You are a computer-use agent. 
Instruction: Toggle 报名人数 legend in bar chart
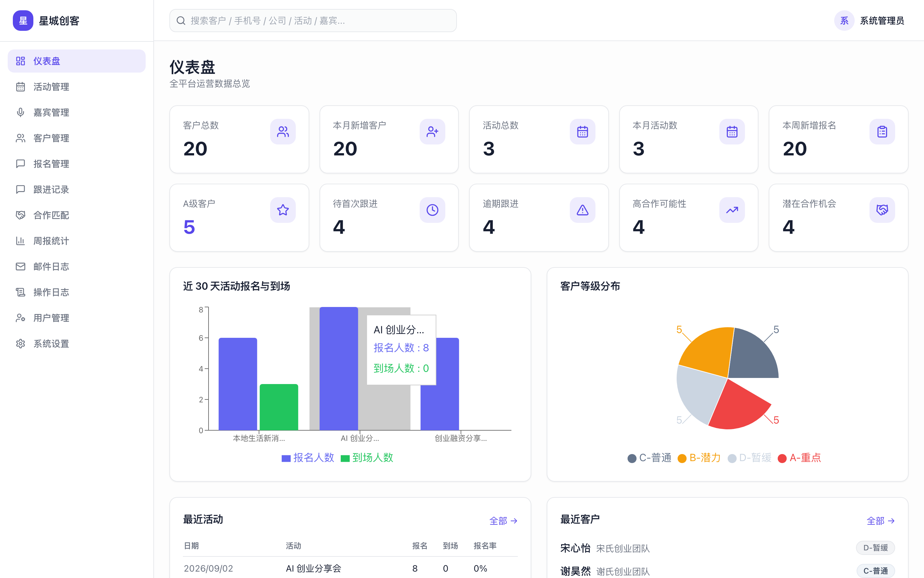pos(308,458)
